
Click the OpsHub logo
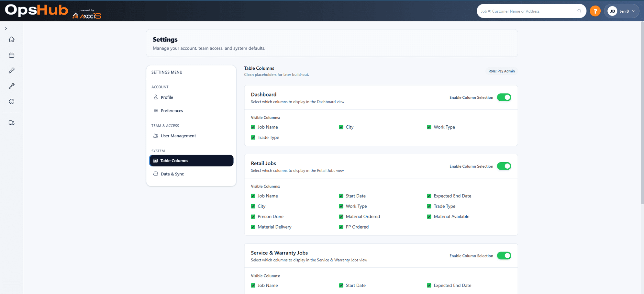pos(37,10)
